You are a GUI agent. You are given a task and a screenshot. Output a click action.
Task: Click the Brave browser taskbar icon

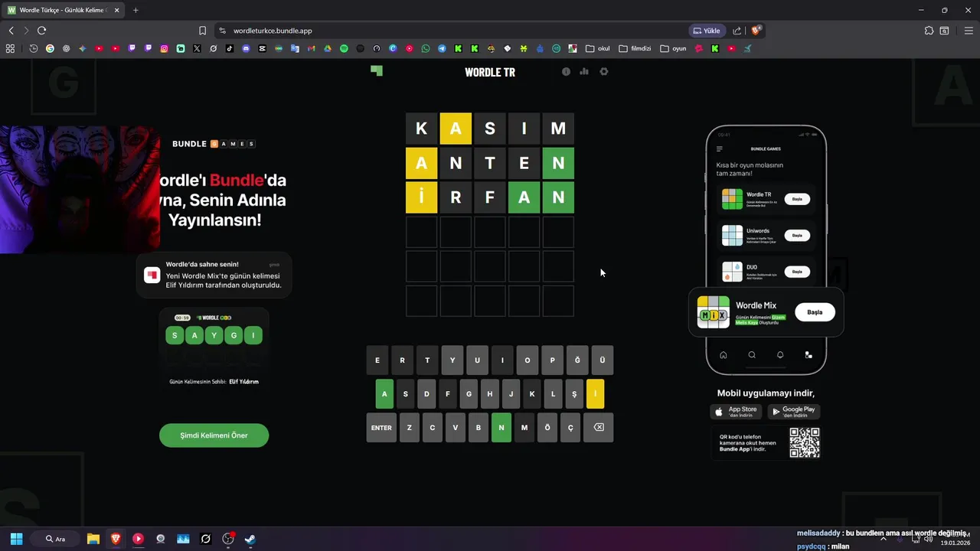(x=116, y=539)
